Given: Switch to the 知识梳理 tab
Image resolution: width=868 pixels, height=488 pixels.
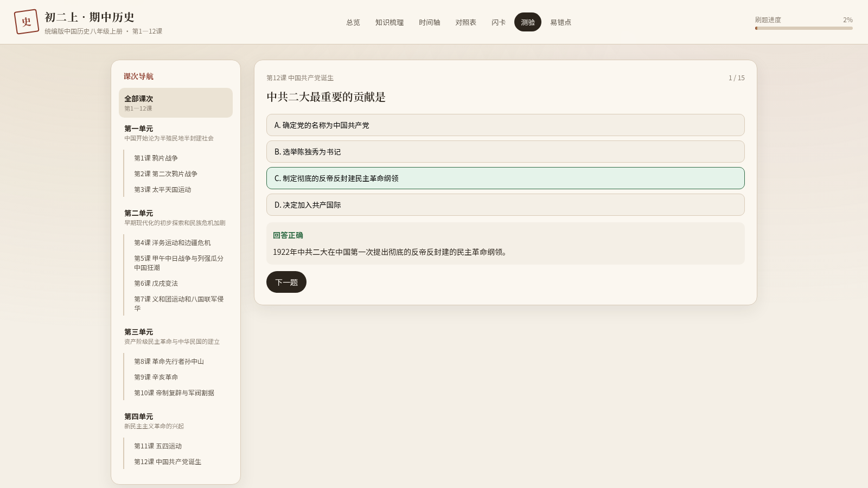Looking at the screenshot, I should tap(390, 22).
